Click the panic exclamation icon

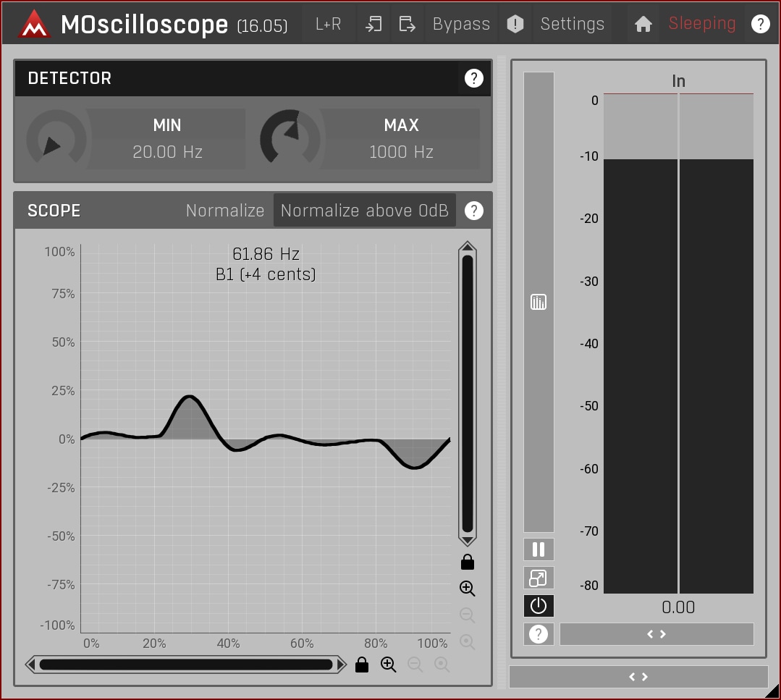coord(515,23)
